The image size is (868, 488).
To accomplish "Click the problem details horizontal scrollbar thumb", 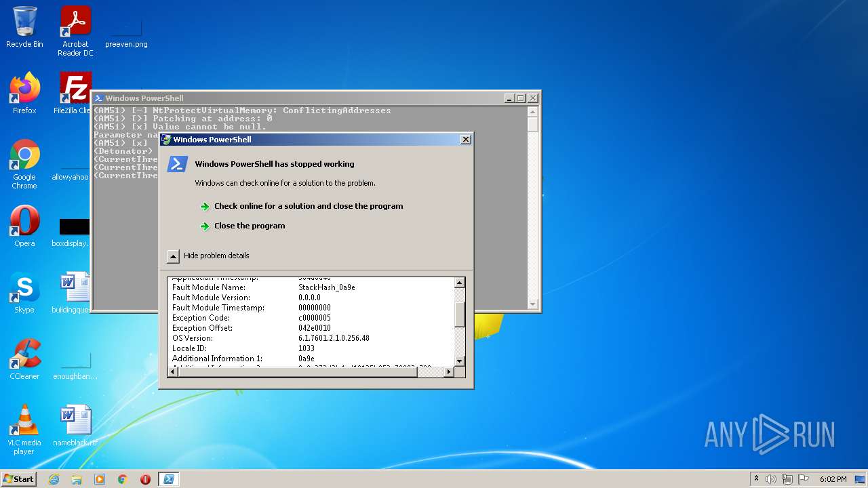I will click(298, 371).
